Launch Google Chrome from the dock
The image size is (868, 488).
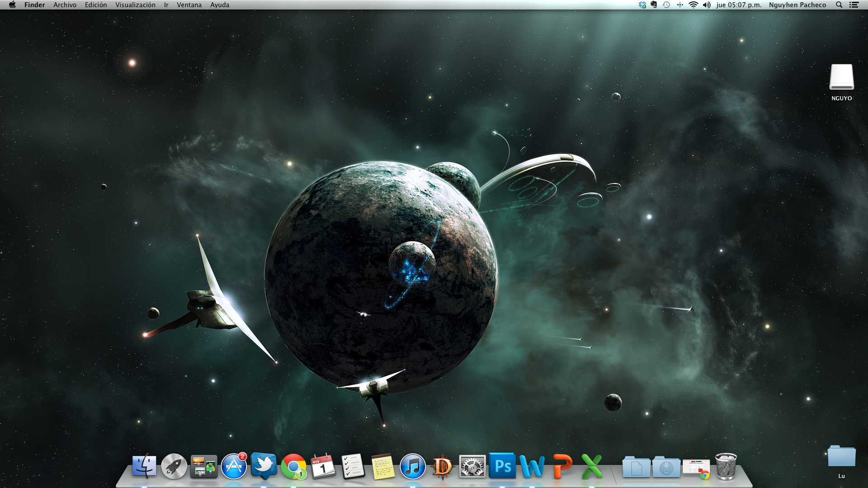click(x=293, y=467)
